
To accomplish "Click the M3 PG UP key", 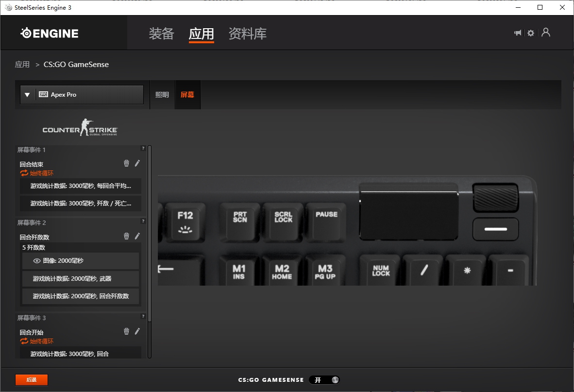I will pyautogui.click(x=325, y=271).
